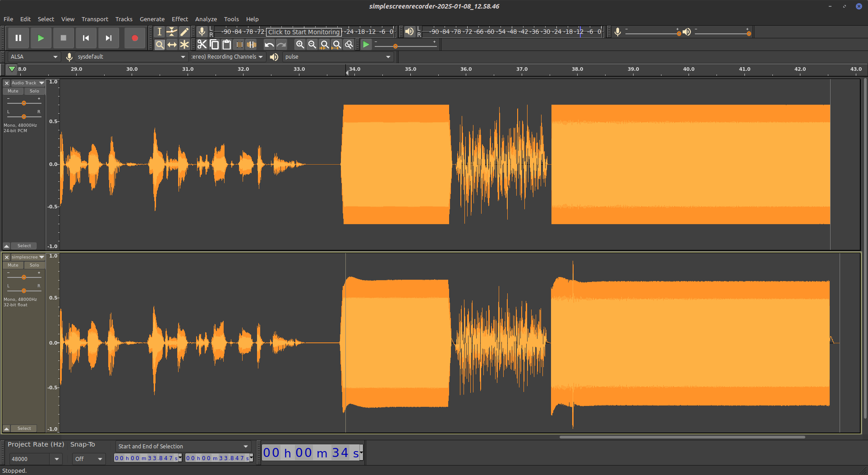Click Select button on simplescree track
The height and width of the screenshot is (475, 868).
click(x=24, y=429)
